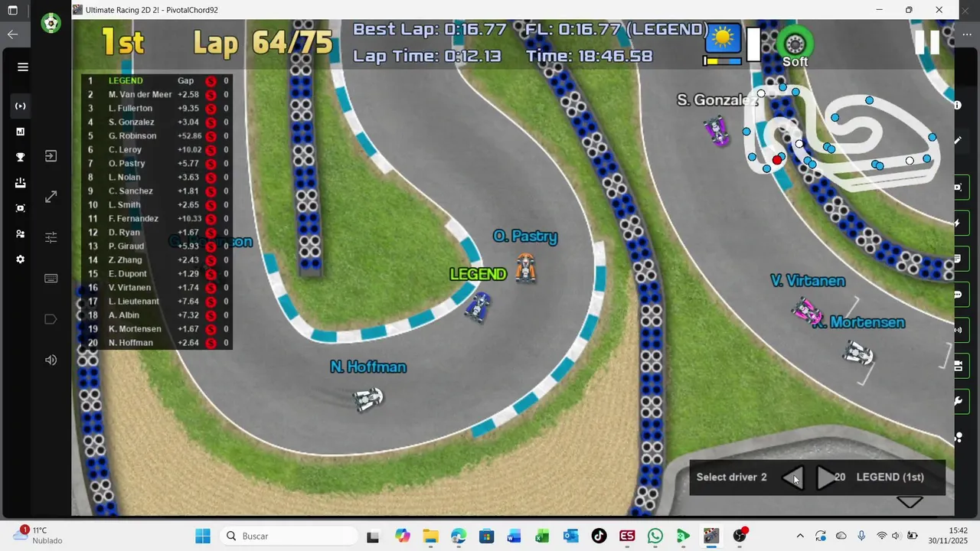Screen dimensions: 980x551
Task: Open the adjustment sliders icon
Action: [51, 237]
